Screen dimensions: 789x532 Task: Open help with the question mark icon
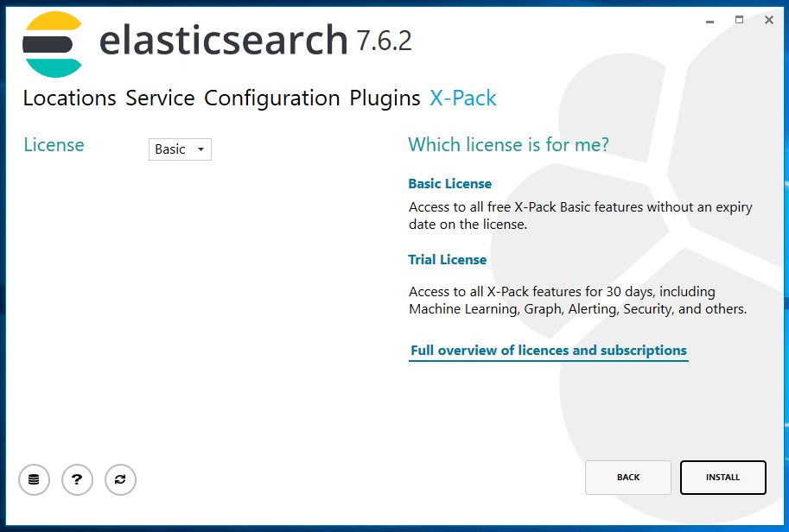77,479
